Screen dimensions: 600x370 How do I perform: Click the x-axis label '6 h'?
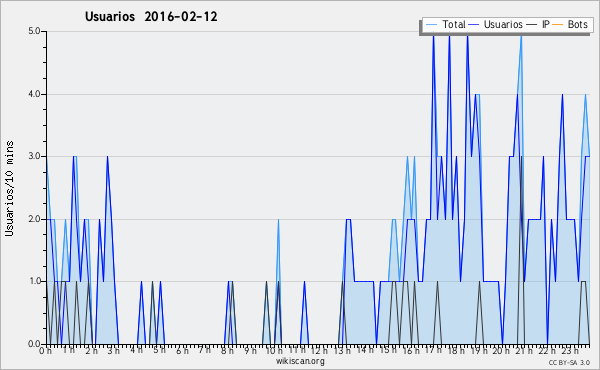pos(182,350)
